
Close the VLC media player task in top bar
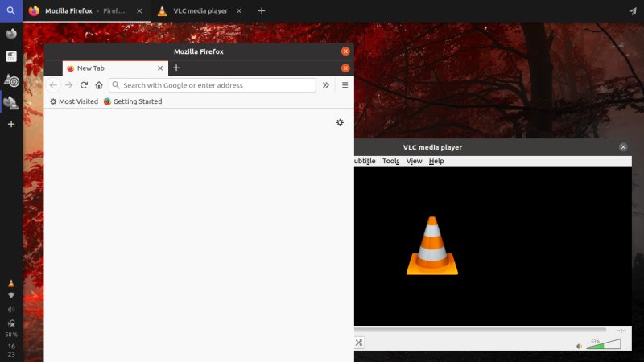tap(239, 11)
